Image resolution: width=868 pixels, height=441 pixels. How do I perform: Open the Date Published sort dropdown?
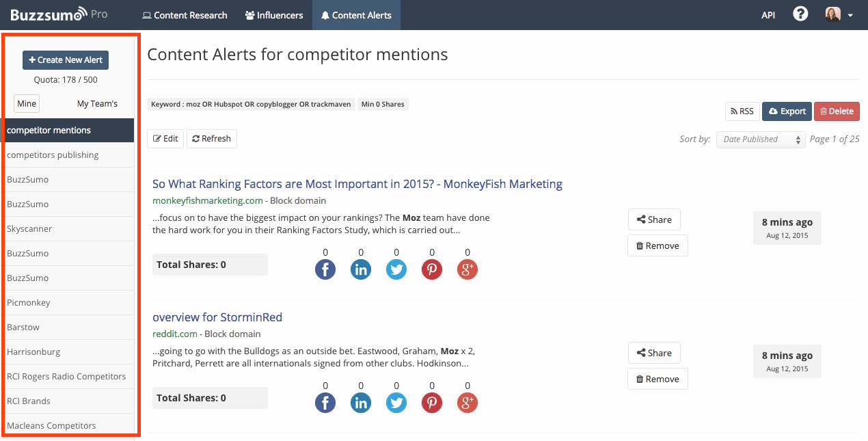click(761, 139)
